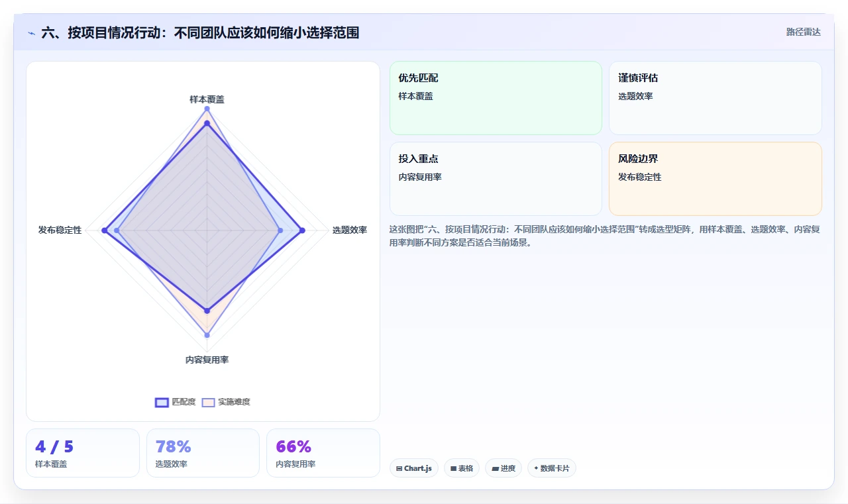Click the 实施难度 legend text
848x504 pixels.
point(234,402)
